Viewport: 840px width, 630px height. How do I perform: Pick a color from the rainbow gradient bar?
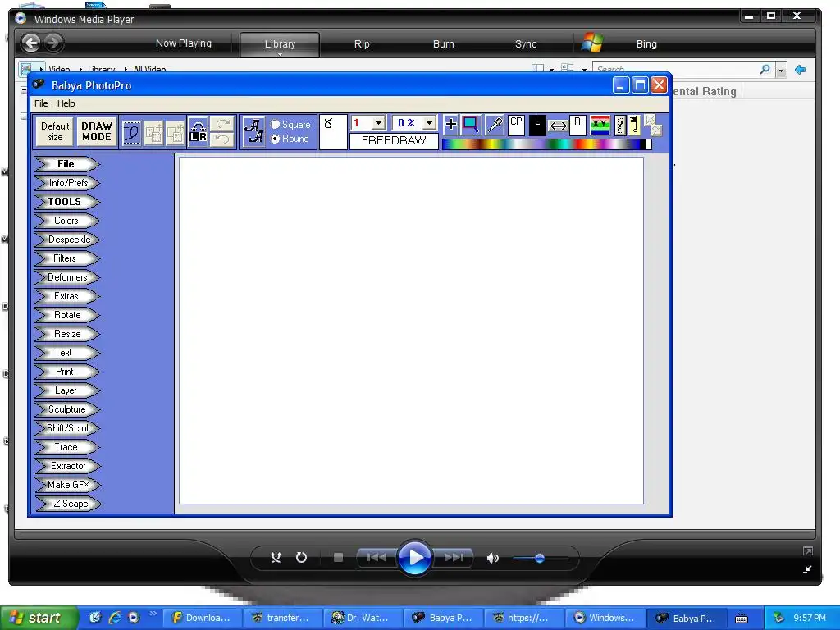click(x=546, y=144)
